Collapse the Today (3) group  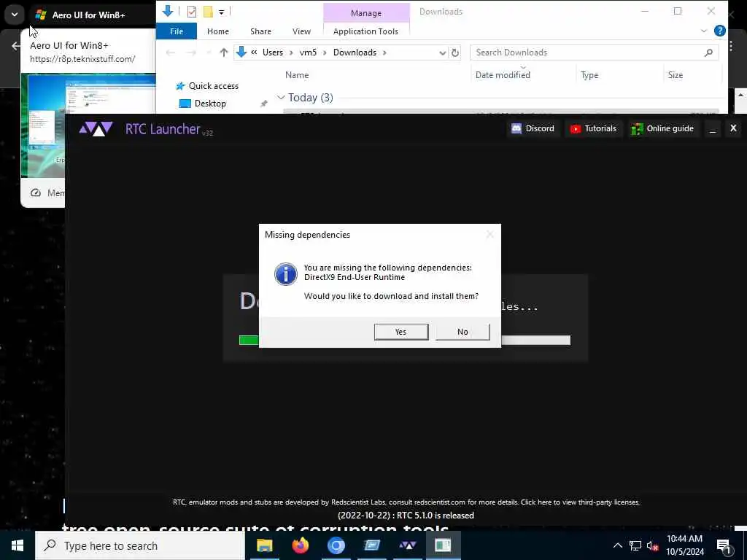pyautogui.click(x=281, y=98)
